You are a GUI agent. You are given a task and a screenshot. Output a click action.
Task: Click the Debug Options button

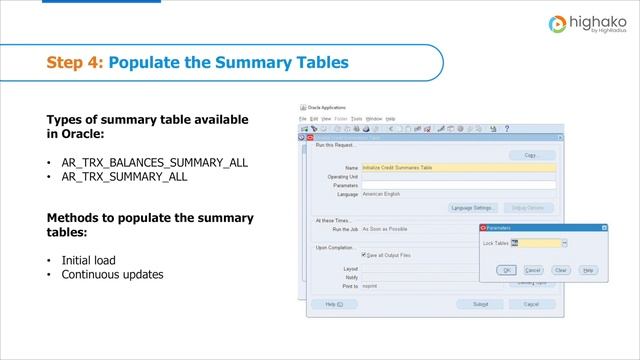(x=528, y=208)
